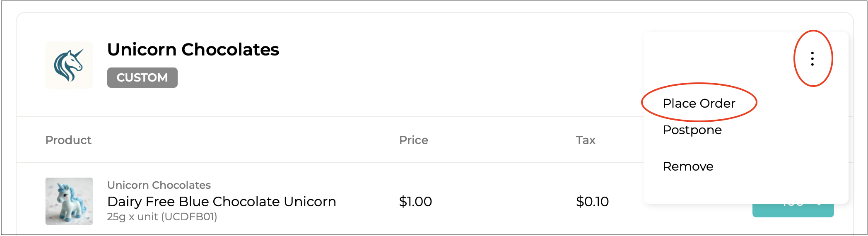868x236 pixels.
Task: Click the blue unicorn product thumbnail
Action: 69,201
